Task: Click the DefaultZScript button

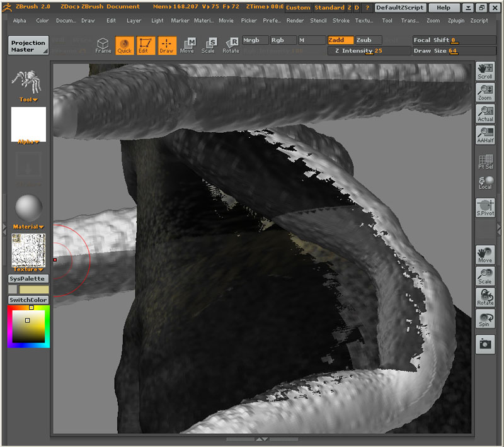Action: tap(399, 8)
